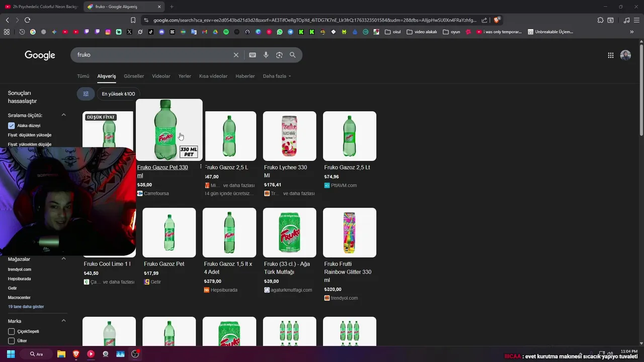
Task: Open the Discord bookmark
Action: [x=162, y=32]
